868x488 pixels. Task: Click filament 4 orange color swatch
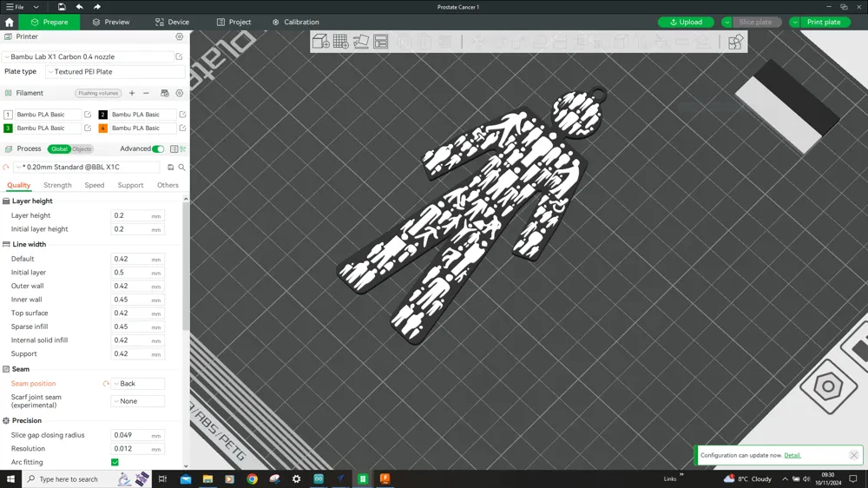tap(103, 128)
